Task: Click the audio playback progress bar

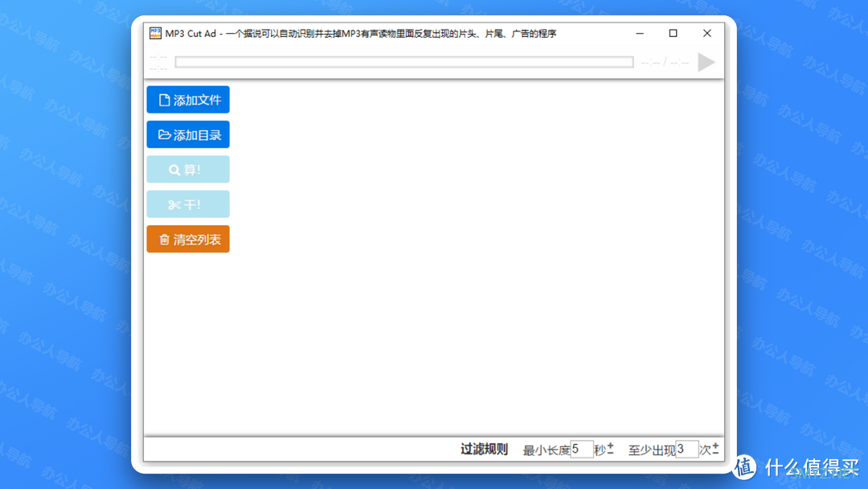Action: click(x=404, y=62)
